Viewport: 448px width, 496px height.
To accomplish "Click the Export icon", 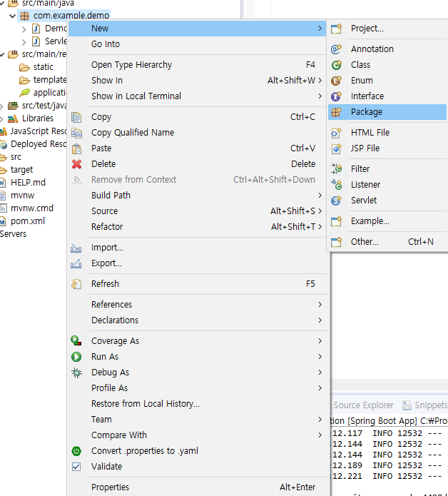I will pyautogui.click(x=76, y=263).
